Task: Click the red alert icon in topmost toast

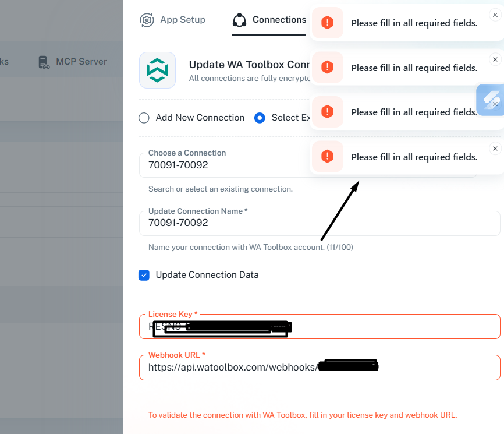Action: [x=327, y=23]
